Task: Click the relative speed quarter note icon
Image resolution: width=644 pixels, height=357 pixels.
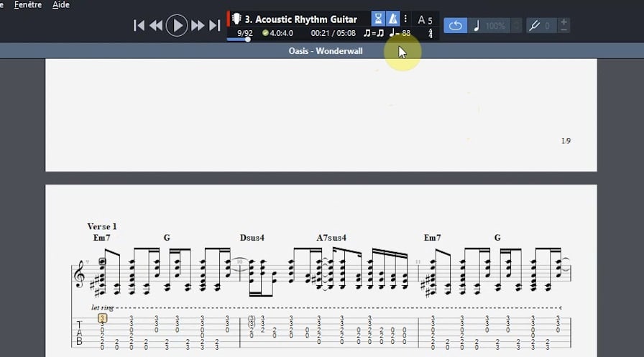Action: (477, 25)
